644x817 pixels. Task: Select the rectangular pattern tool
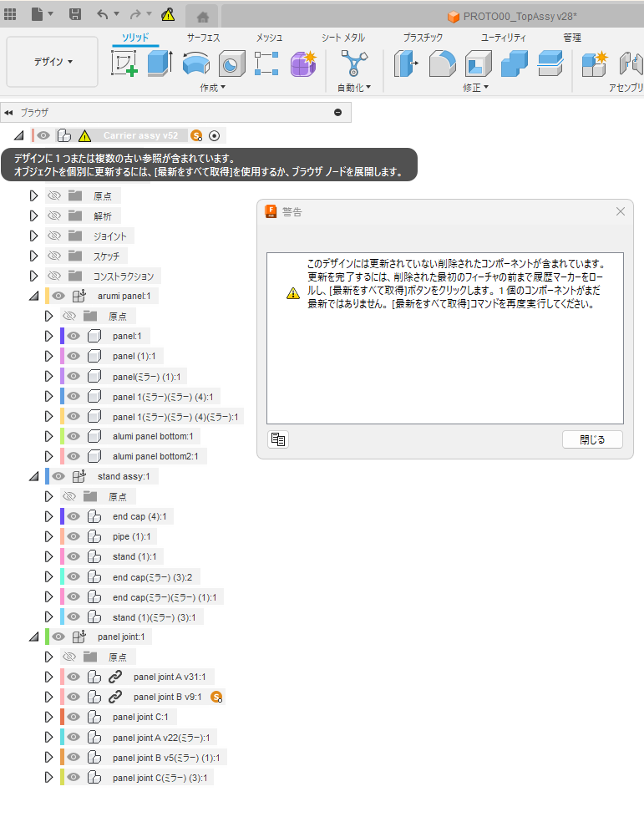click(266, 63)
